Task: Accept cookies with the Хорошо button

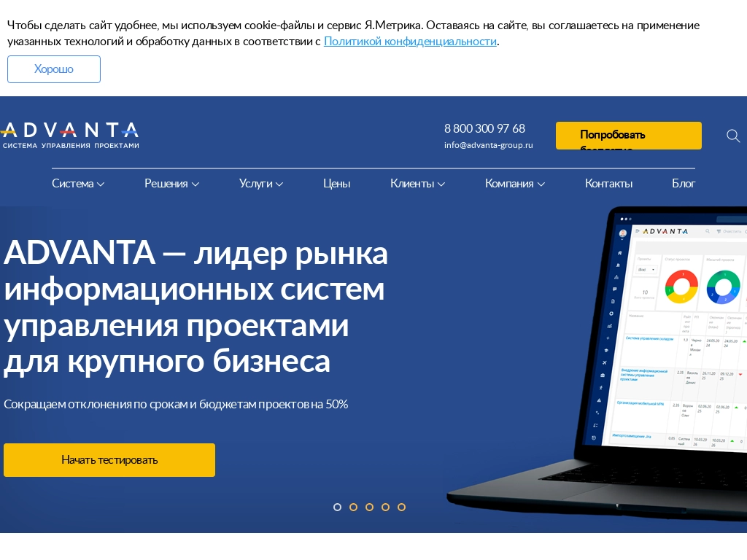Action: (53, 69)
